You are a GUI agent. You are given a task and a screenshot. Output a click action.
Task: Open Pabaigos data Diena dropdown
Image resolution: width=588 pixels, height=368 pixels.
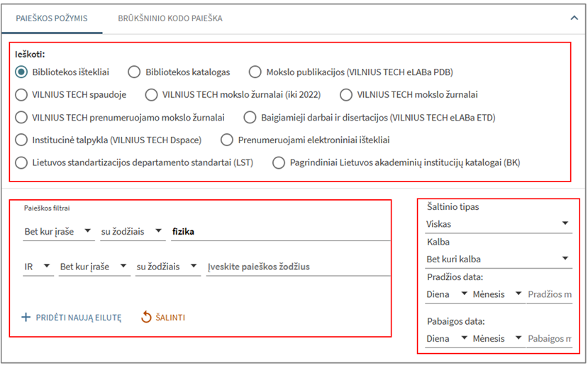click(x=447, y=339)
